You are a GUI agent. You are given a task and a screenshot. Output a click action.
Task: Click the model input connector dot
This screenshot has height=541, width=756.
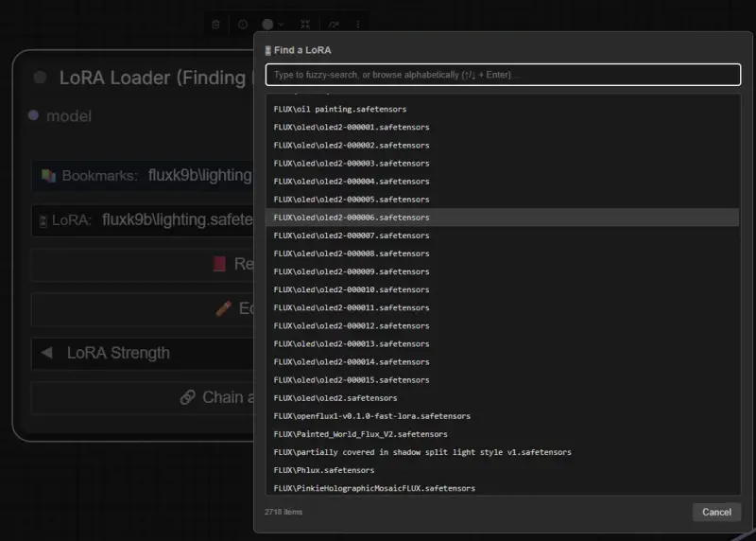pyautogui.click(x=33, y=115)
